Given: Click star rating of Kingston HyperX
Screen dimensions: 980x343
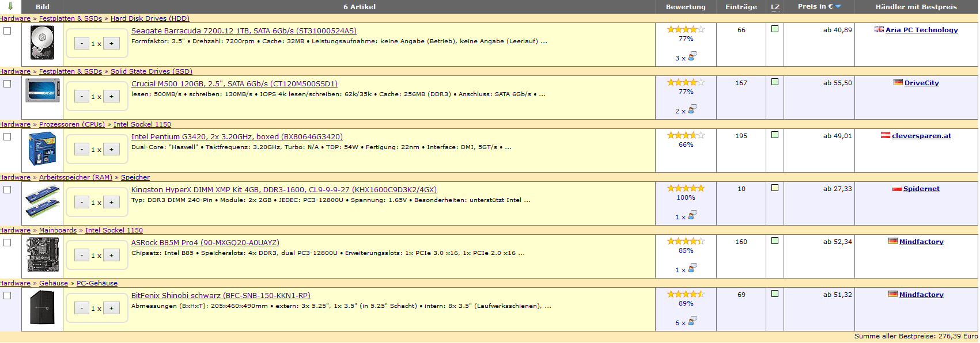Looking at the screenshot, I should (686, 188).
